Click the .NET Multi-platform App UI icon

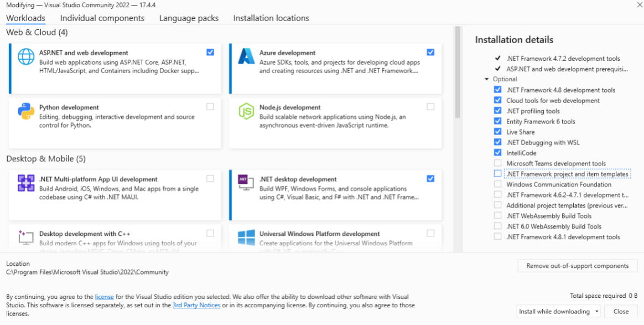point(26,183)
